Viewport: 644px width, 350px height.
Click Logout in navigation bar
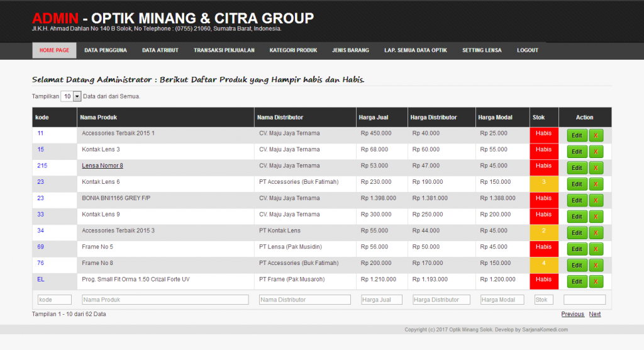click(528, 50)
